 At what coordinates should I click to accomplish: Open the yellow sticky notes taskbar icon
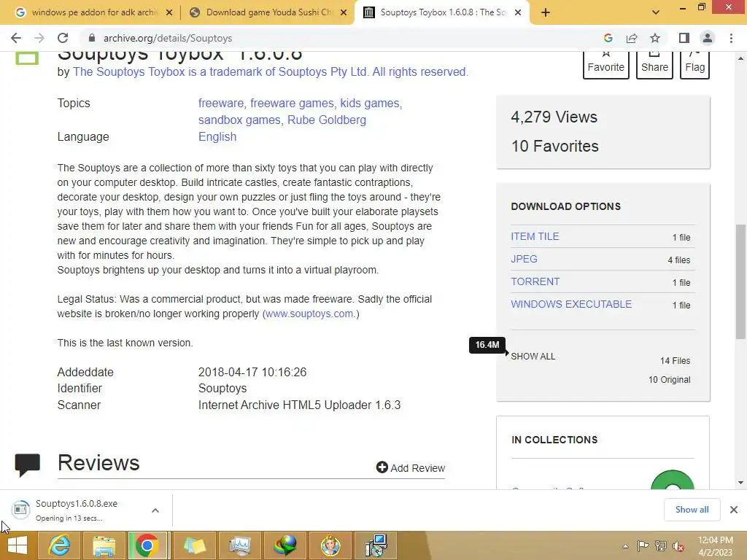coord(194,545)
